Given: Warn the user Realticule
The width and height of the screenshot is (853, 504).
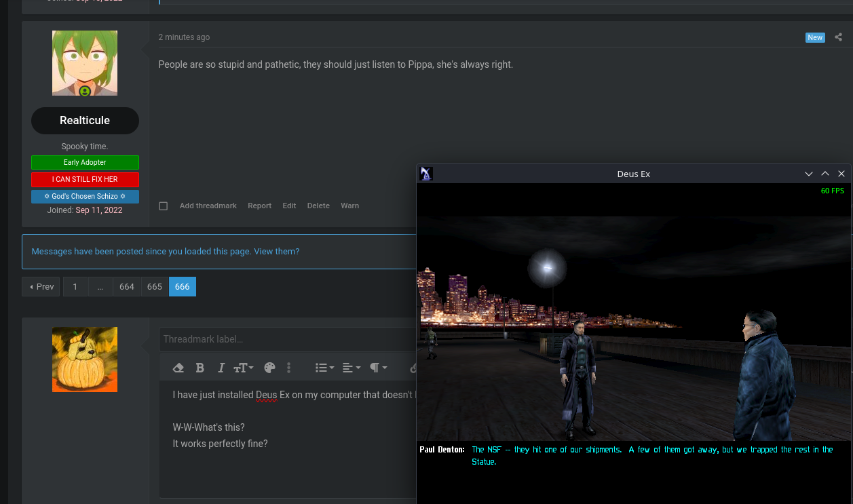Looking at the screenshot, I should [x=350, y=206].
